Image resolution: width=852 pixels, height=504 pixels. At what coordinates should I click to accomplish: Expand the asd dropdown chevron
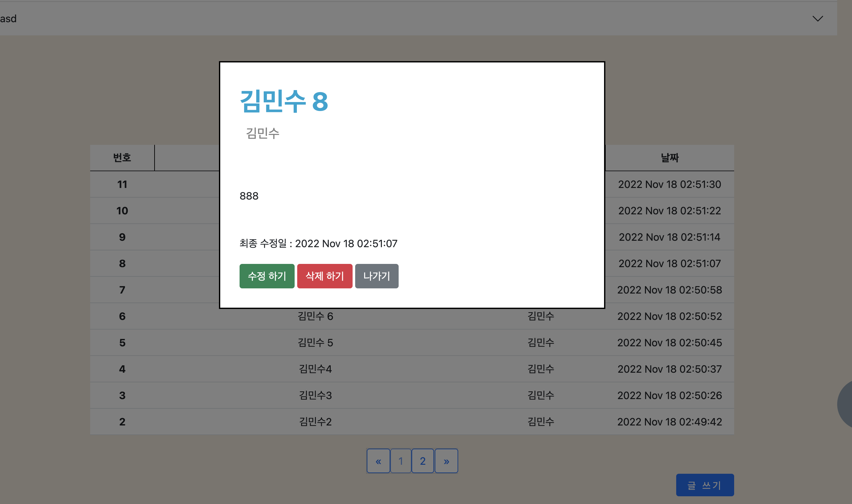pyautogui.click(x=817, y=19)
